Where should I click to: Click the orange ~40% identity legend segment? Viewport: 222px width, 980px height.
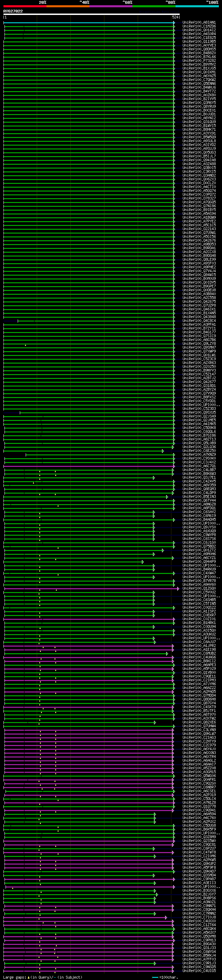click(68, 6)
